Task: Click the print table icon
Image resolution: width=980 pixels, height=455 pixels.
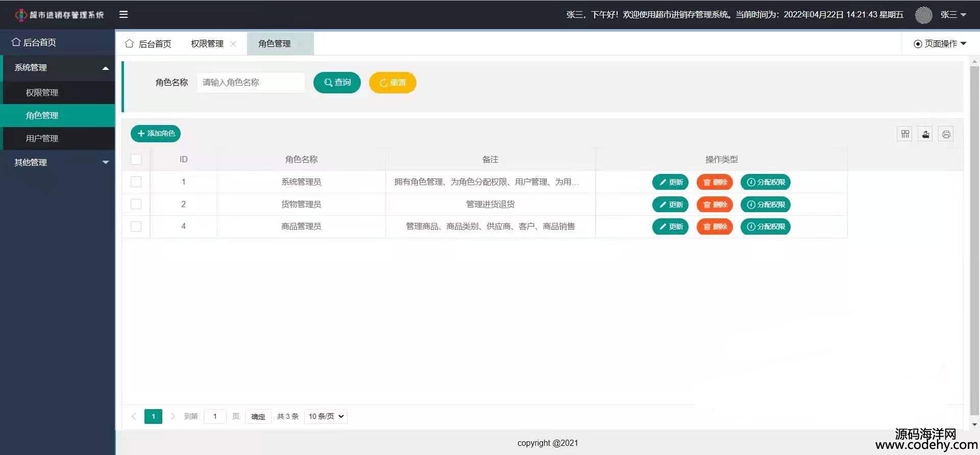Action: coord(946,134)
